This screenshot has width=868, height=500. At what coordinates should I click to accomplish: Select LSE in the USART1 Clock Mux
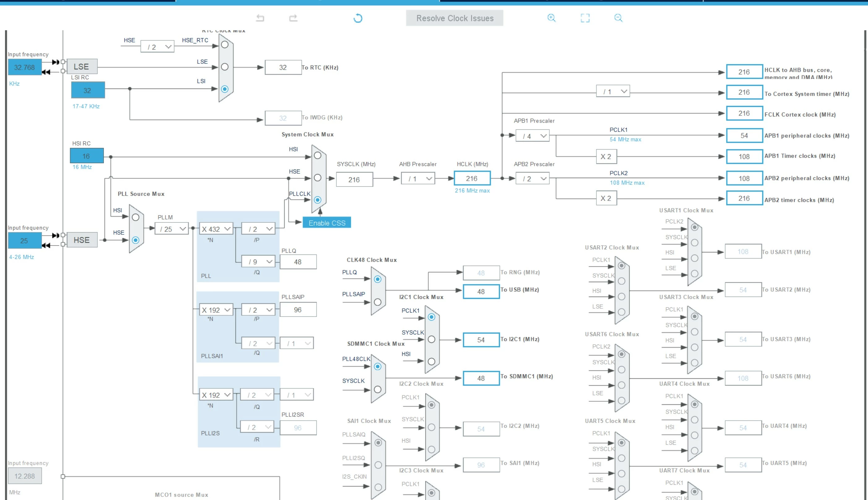(695, 274)
